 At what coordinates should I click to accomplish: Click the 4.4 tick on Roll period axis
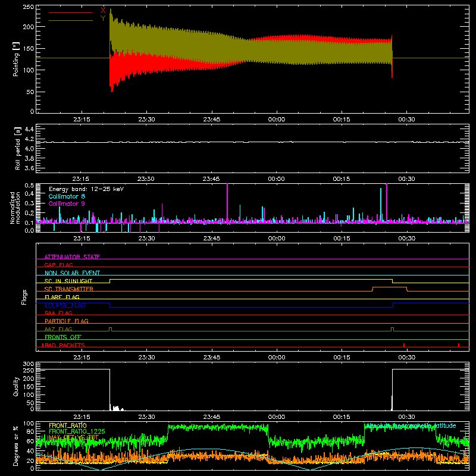click(x=29, y=129)
